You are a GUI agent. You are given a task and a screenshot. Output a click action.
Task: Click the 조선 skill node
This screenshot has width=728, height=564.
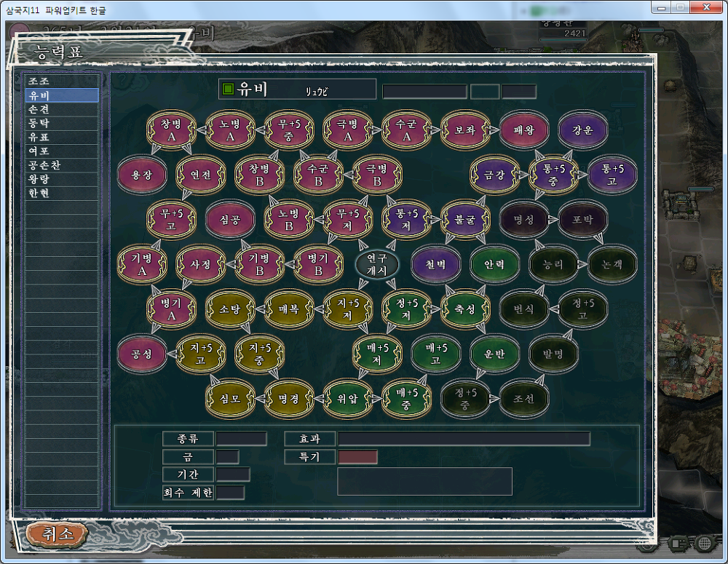523,397
